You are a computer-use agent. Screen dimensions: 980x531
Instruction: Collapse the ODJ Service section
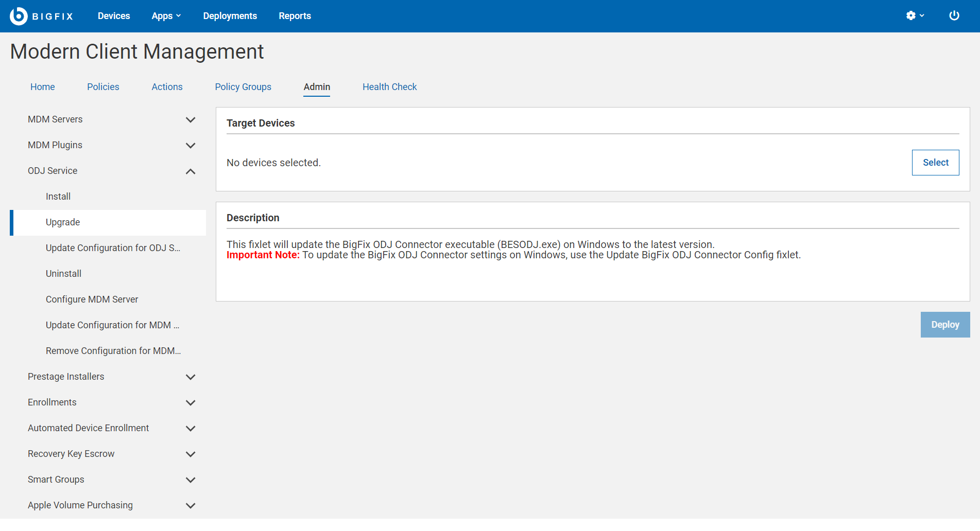coord(190,171)
